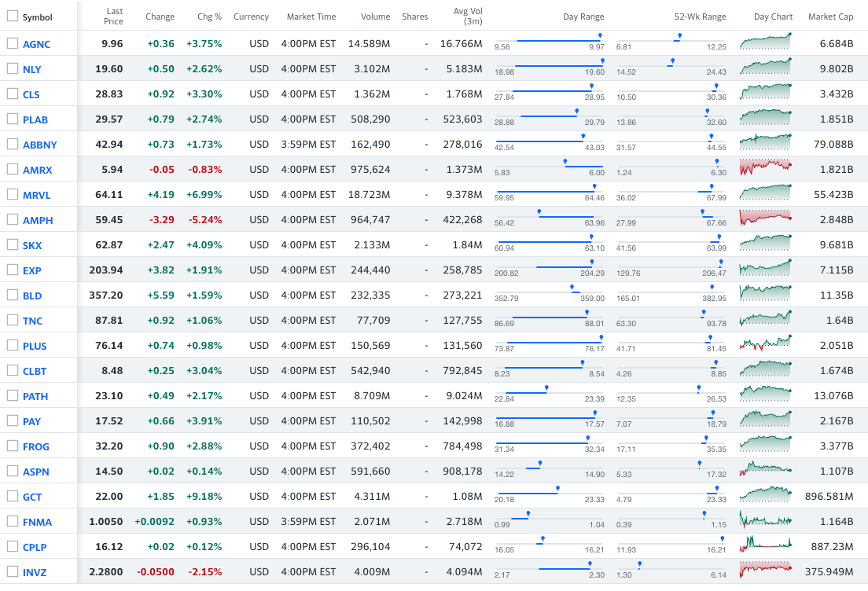868x591 pixels.
Task: Open the MRVL day chart thumbnail
Action: tap(766, 193)
